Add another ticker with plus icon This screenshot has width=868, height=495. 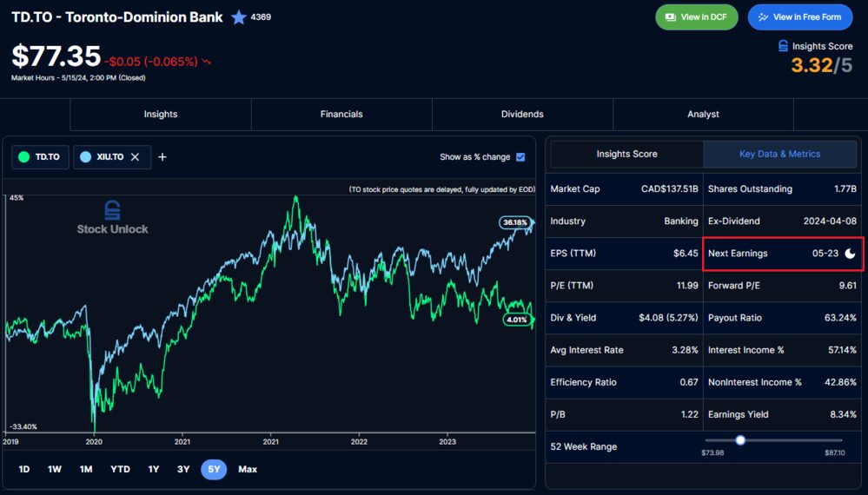(x=162, y=157)
